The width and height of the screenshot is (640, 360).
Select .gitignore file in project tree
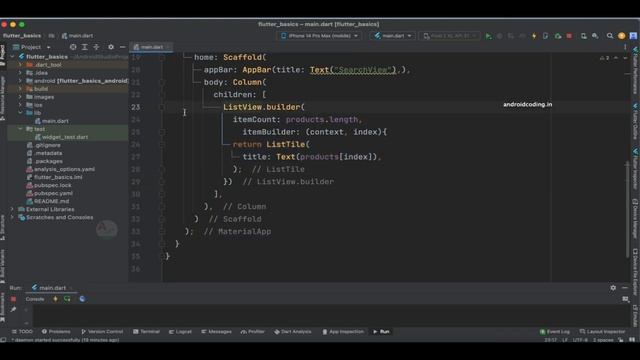(x=43, y=145)
